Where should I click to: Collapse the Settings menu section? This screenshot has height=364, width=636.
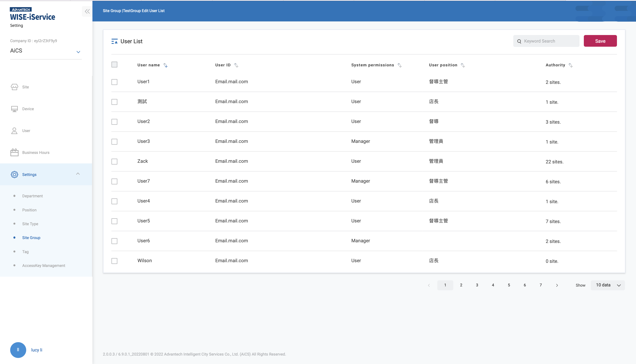point(77,174)
